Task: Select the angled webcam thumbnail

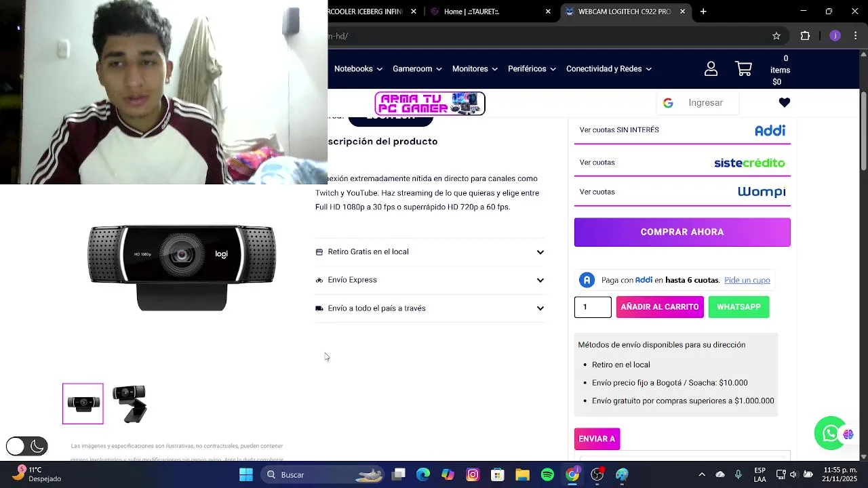Action: pyautogui.click(x=129, y=404)
